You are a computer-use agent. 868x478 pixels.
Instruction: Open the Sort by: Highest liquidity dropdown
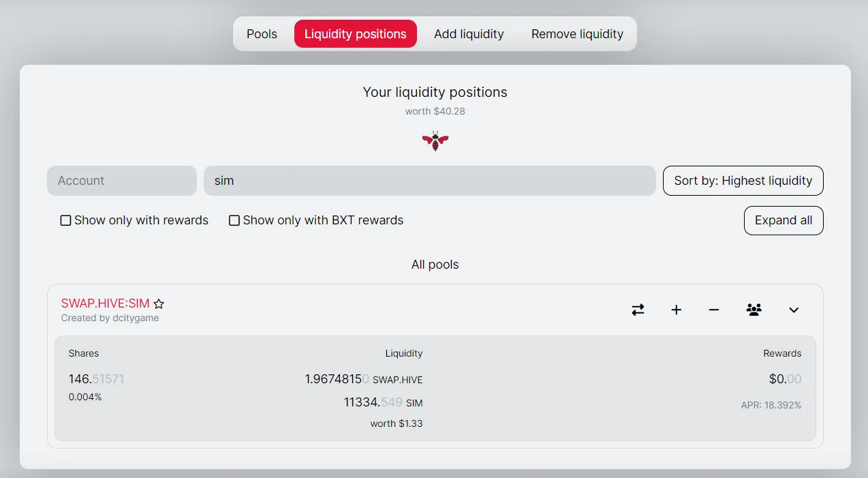coord(743,181)
